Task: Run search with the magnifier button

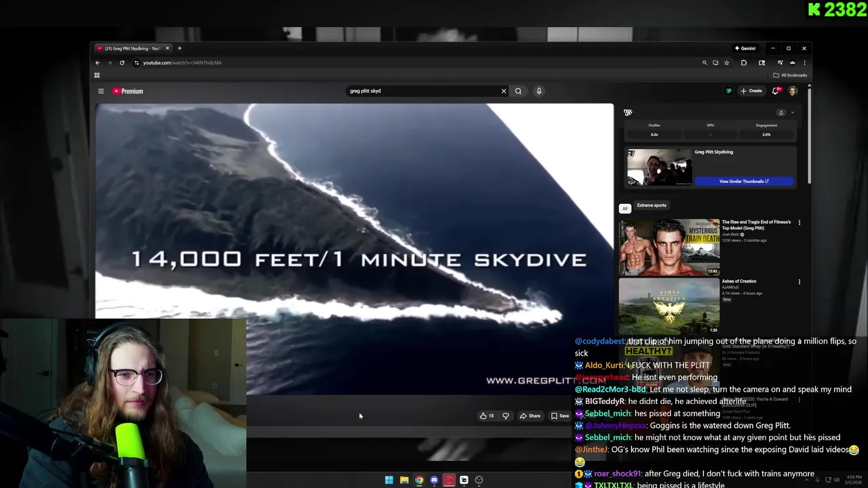Action: click(x=518, y=91)
